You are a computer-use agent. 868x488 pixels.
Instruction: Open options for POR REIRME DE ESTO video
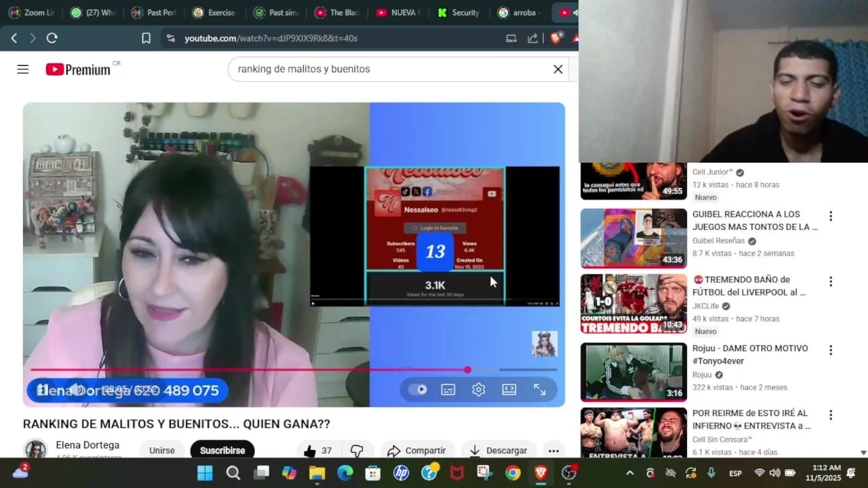coord(831,415)
